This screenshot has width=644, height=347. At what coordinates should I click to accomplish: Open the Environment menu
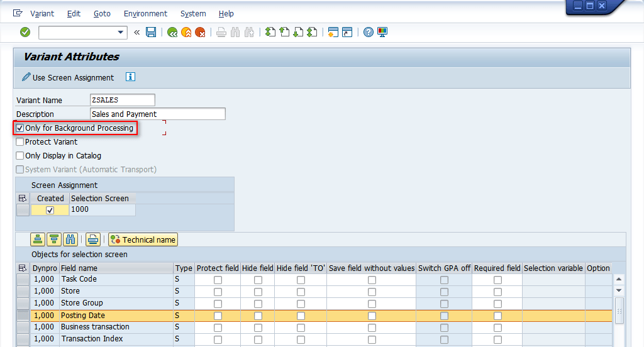(x=145, y=13)
